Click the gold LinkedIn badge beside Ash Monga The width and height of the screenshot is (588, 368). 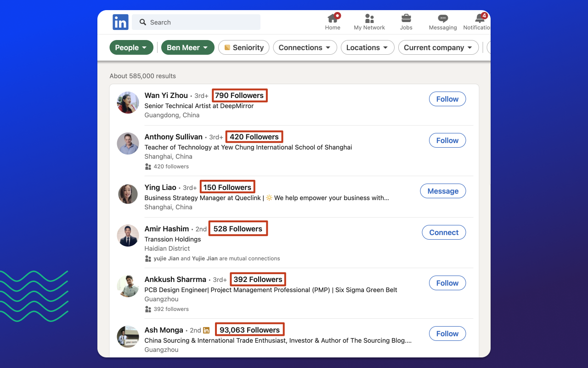(x=206, y=330)
